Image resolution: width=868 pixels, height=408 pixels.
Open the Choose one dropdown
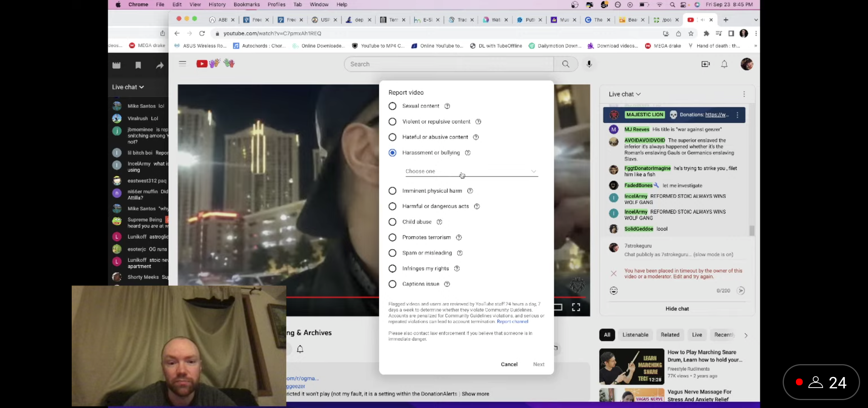click(471, 171)
